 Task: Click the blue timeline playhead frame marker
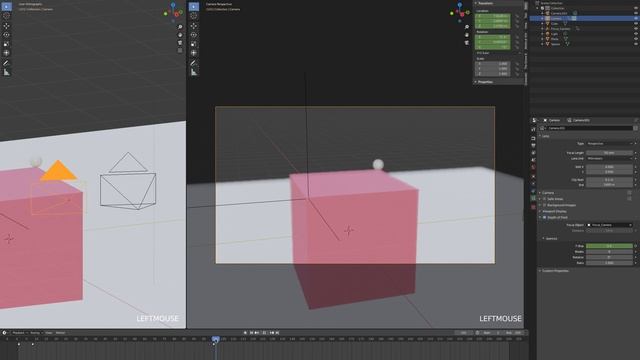pos(216,339)
